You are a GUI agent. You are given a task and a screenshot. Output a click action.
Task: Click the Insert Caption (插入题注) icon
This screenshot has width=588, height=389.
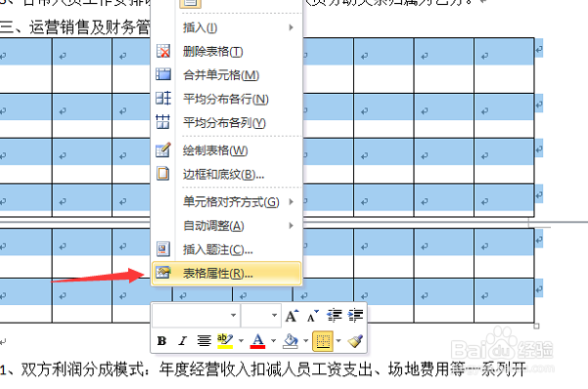coord(163,249)
